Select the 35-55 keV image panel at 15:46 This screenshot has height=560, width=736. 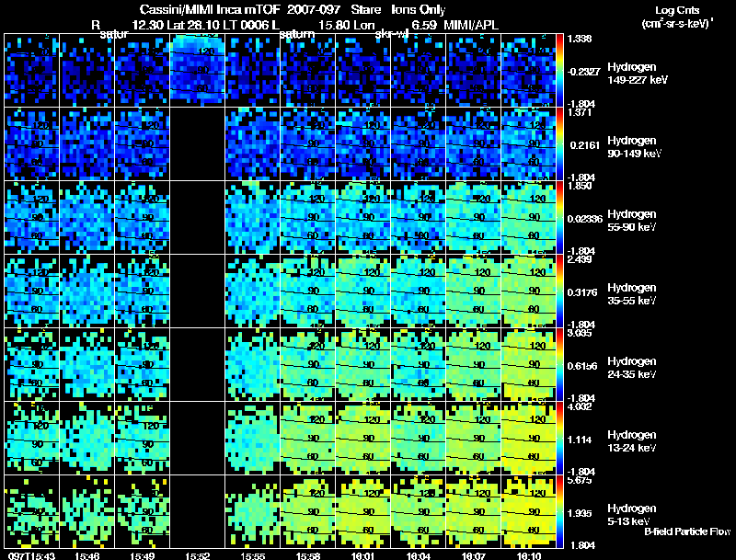pyautogui.click(x=87, y=291)
